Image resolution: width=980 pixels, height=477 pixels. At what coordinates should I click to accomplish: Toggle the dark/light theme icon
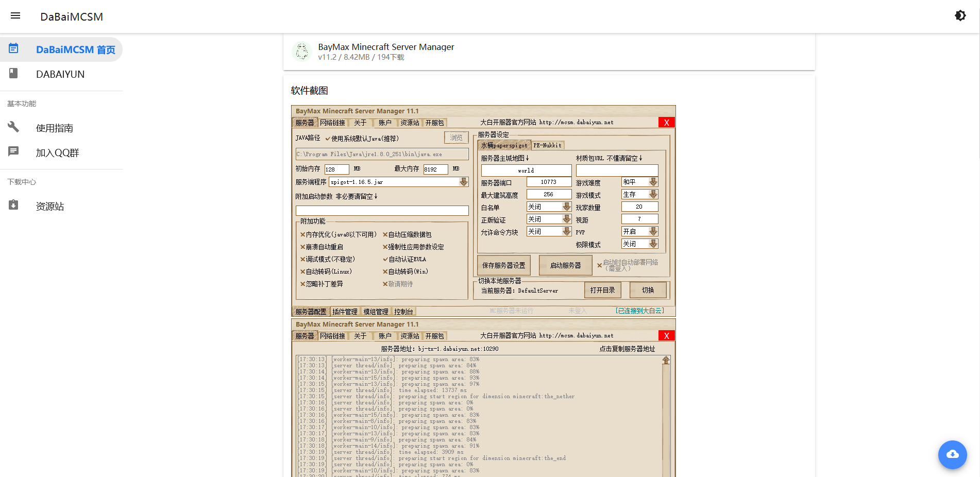click(960, 15)
